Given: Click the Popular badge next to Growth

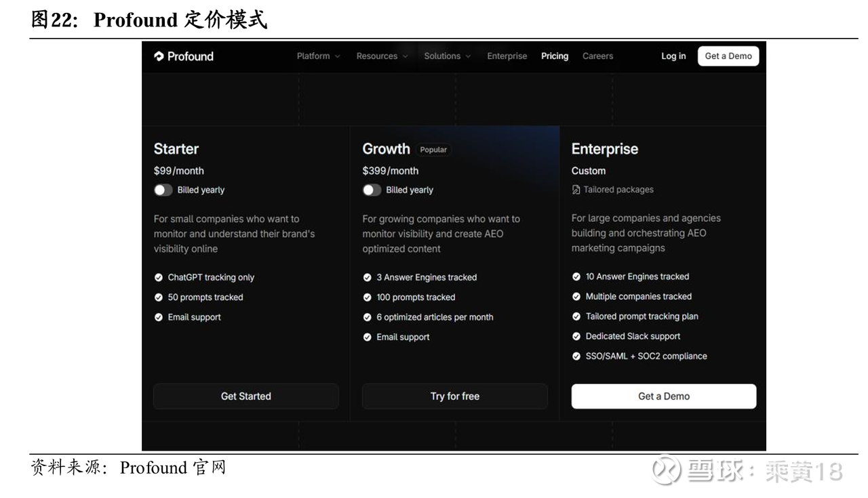Looking at the screenshot, I should tap(433, 150).
